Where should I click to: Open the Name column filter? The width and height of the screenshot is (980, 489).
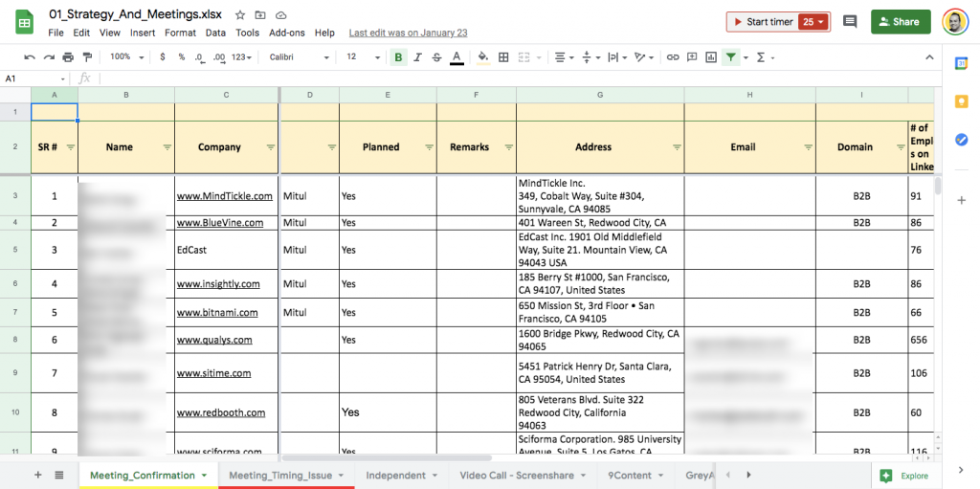(x=167, y=147)
